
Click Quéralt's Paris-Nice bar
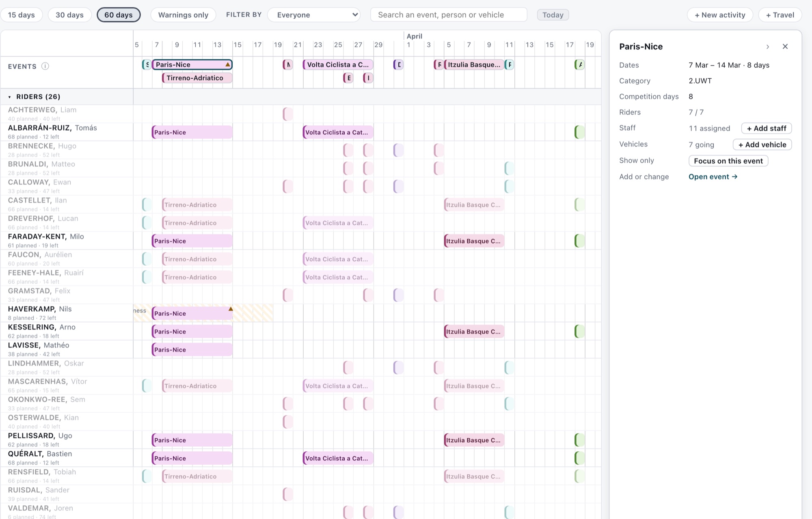(x=192, y=458)
